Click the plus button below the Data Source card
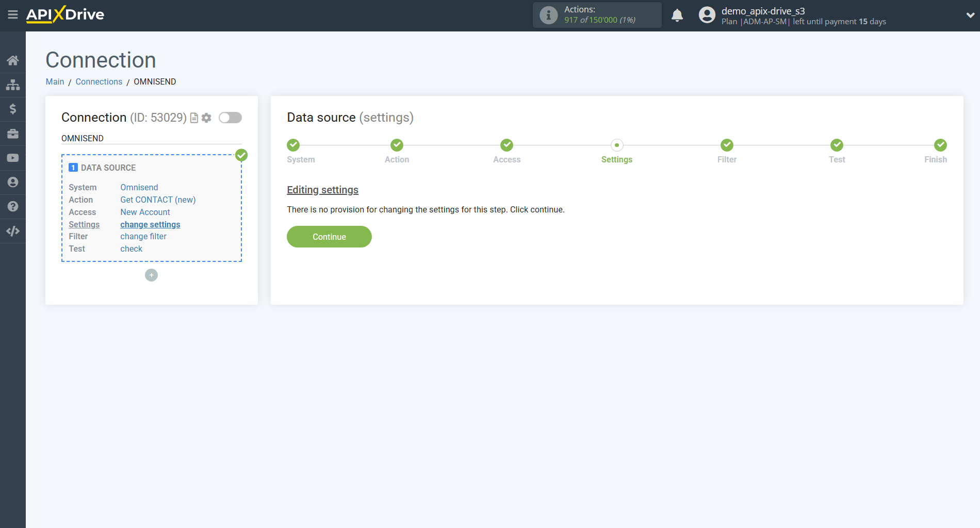The image size is (980, 528). click(151, 275)
